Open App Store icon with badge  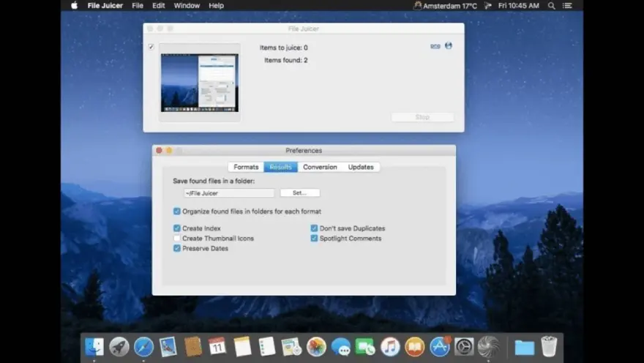point(440,347)
